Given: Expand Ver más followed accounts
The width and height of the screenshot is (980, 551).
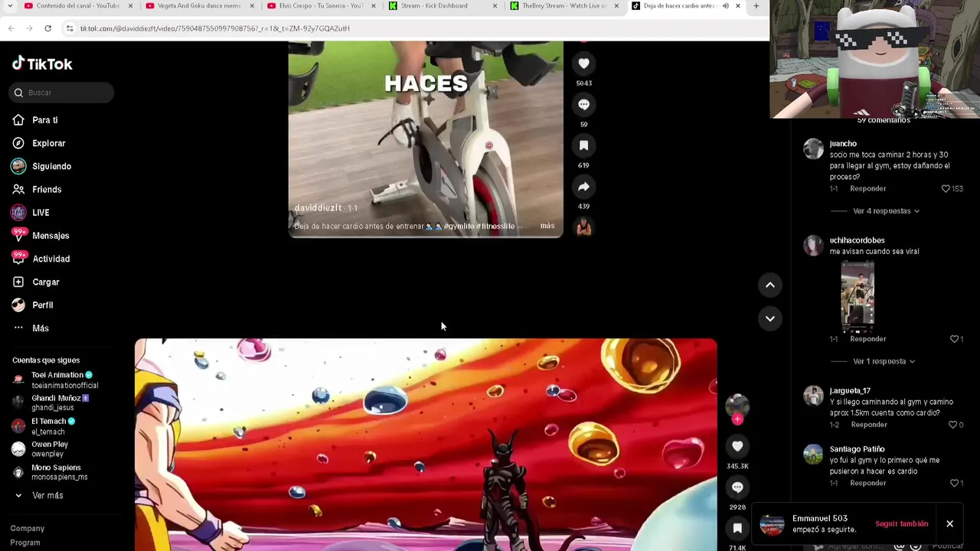Looking at the screenshot, I should pos(38,496).
